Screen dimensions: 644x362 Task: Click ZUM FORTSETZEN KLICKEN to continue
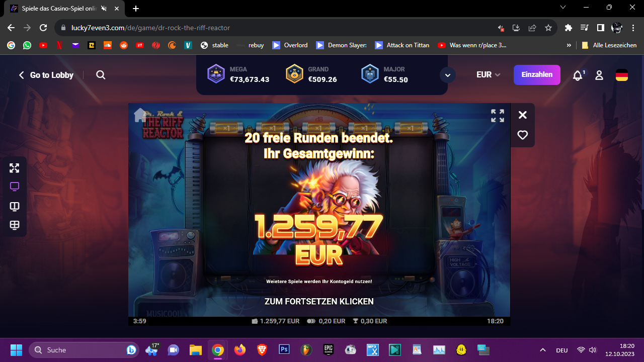[319, 302]
